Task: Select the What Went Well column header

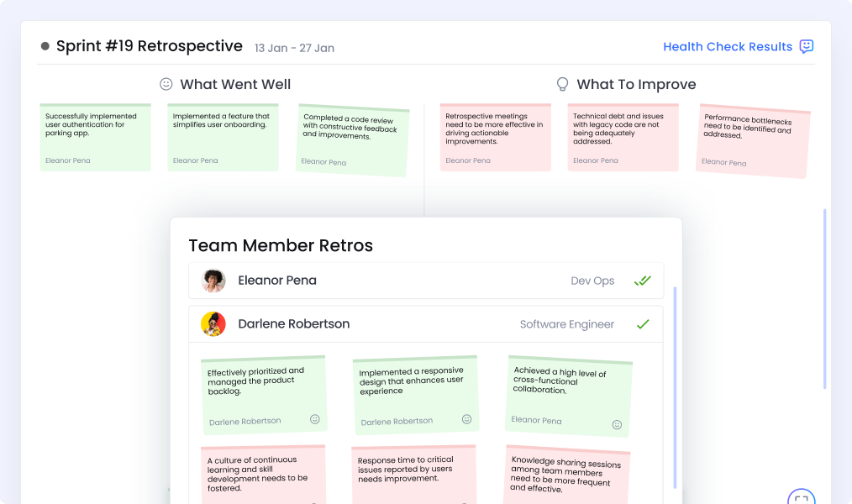Action: click(x=235, y=84)
